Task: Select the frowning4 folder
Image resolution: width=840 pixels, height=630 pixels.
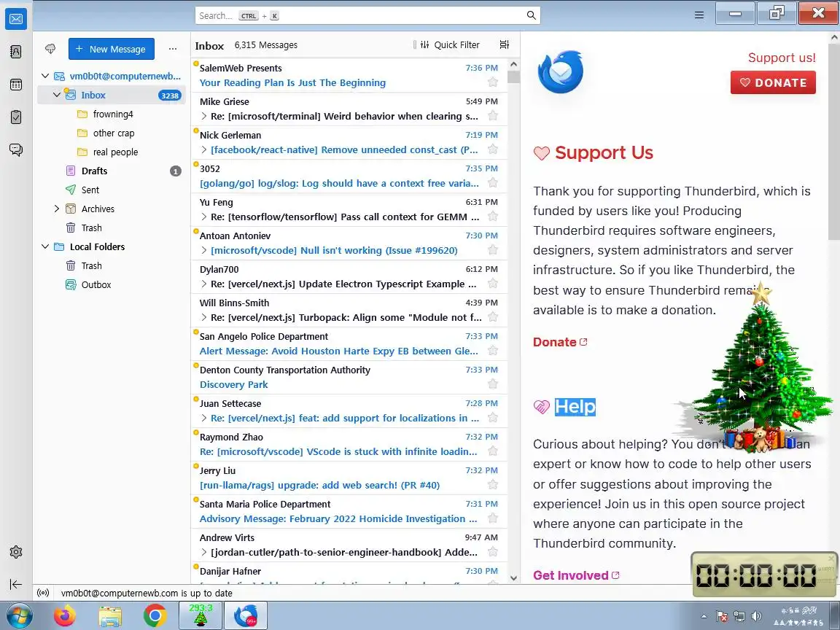Action: [112, 114]
